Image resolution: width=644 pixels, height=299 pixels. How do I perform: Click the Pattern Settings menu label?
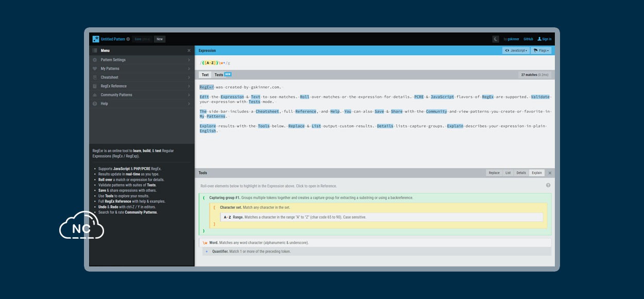point(113,60)
